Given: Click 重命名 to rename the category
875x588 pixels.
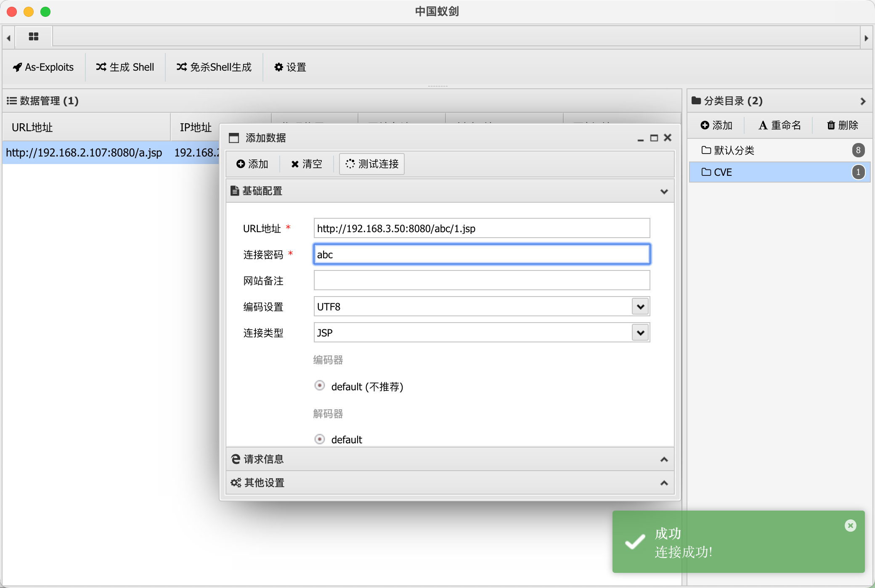Looking at the screenshot, I should (x=780, y=125).
